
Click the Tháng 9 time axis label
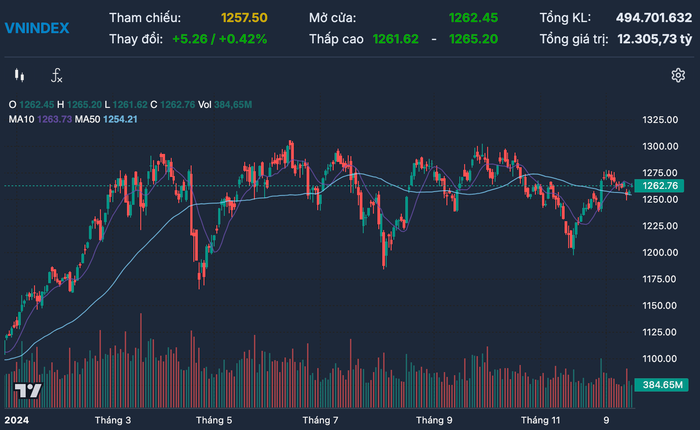tap(434, 420)
